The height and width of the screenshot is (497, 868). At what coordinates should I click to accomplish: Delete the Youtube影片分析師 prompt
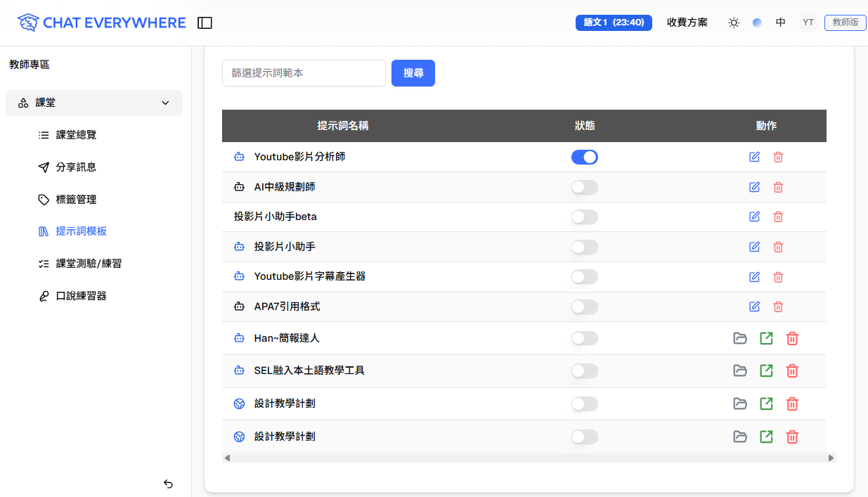[778, 157]
